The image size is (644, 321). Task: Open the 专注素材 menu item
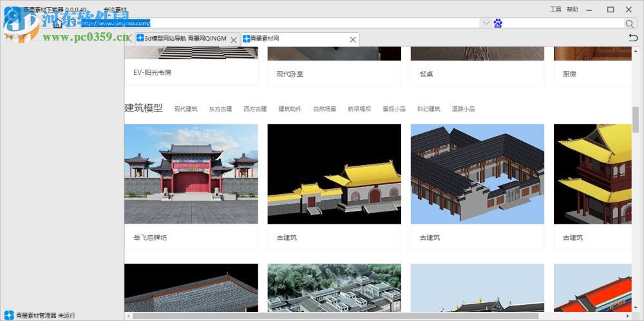(115, 10)
